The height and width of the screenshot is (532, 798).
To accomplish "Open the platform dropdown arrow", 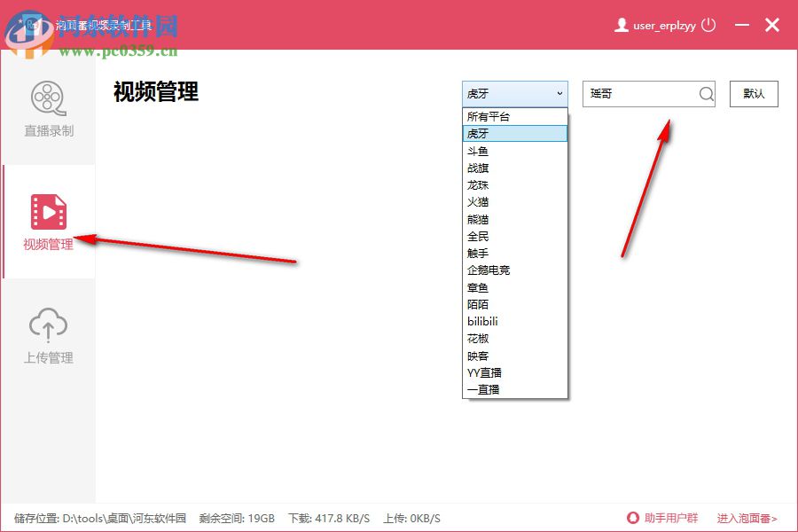I will [x=559, y=94].
